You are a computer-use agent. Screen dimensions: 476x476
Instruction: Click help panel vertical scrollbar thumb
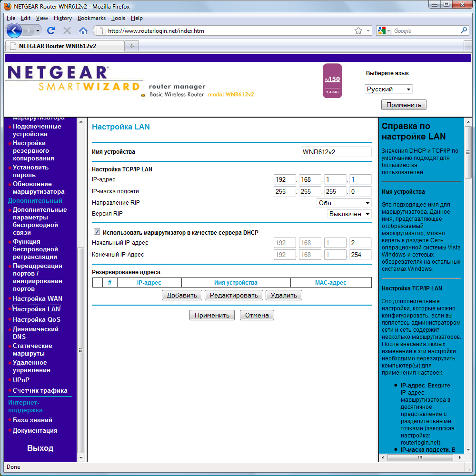[x=468, y=152]
